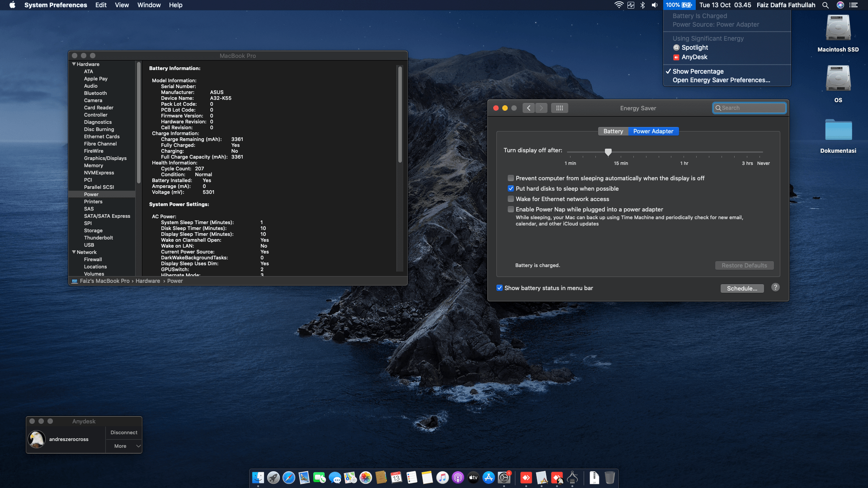Open Trash in the dock
The height and width of the screenshot is (488, 868).
(x=610, y=478)
